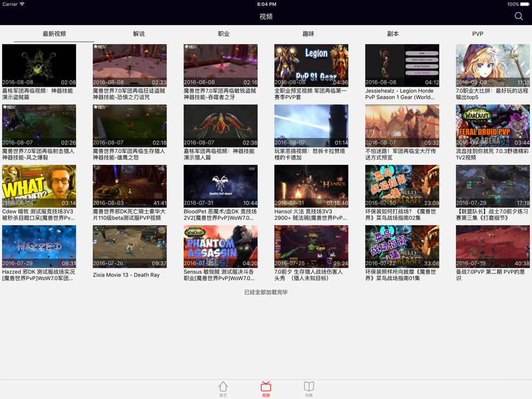
Task: Open the 02:23 outlaw rogue video thumbnail
Action: pyautogui.click(x=130, y=65)
